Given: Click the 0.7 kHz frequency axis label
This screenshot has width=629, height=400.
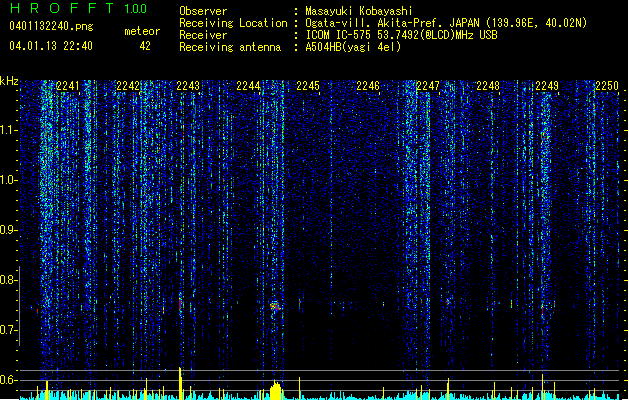Looking at the screenshot, I should [8, 330].
